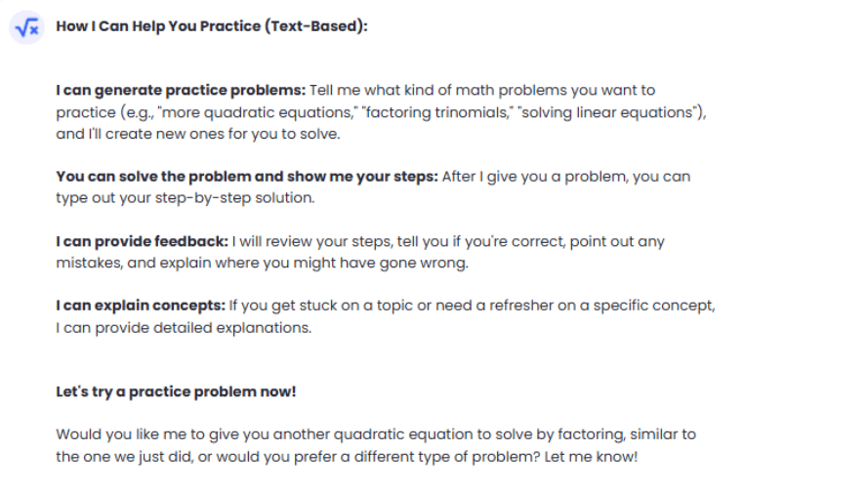Click the bold 'I can explain concepts:' label
Viewport: 868px width, 493px height.
pos(141,306)
